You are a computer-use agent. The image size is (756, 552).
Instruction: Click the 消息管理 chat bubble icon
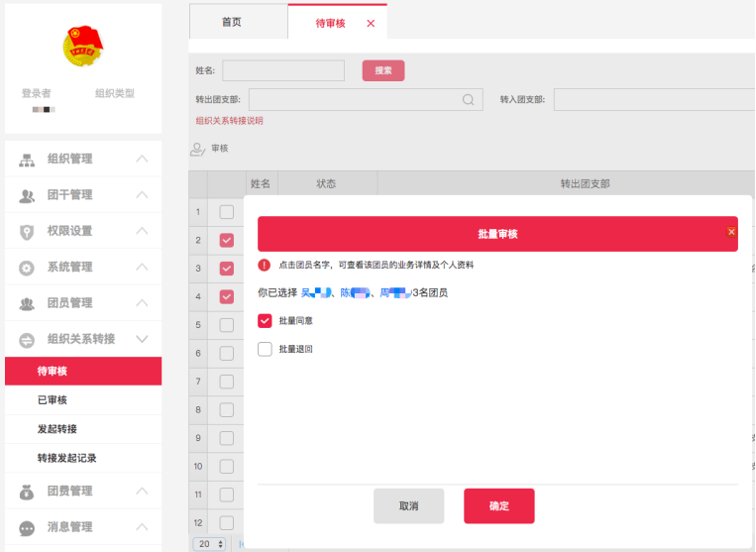pyautogui.click(x=27, y=528)
